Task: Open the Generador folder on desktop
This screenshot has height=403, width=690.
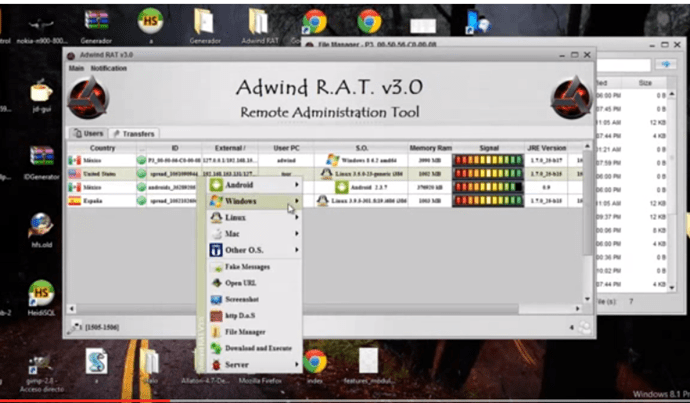Action: pyautogui.click(x=204, y=22)
